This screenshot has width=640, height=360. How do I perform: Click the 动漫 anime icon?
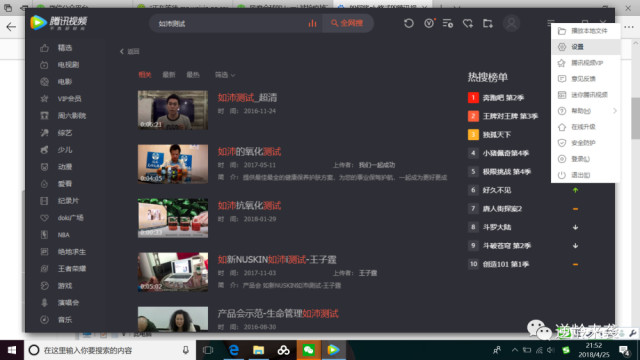tap(44, 167)
